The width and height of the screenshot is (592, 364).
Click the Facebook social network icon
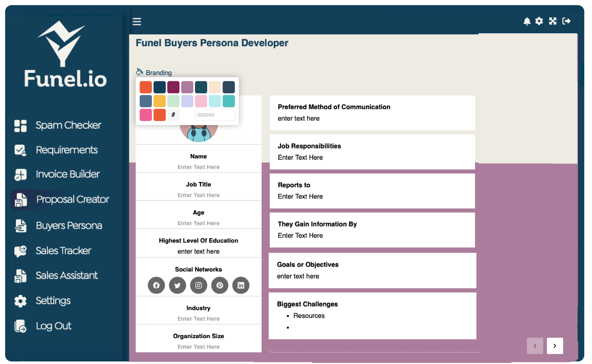(x=156, y=285)
